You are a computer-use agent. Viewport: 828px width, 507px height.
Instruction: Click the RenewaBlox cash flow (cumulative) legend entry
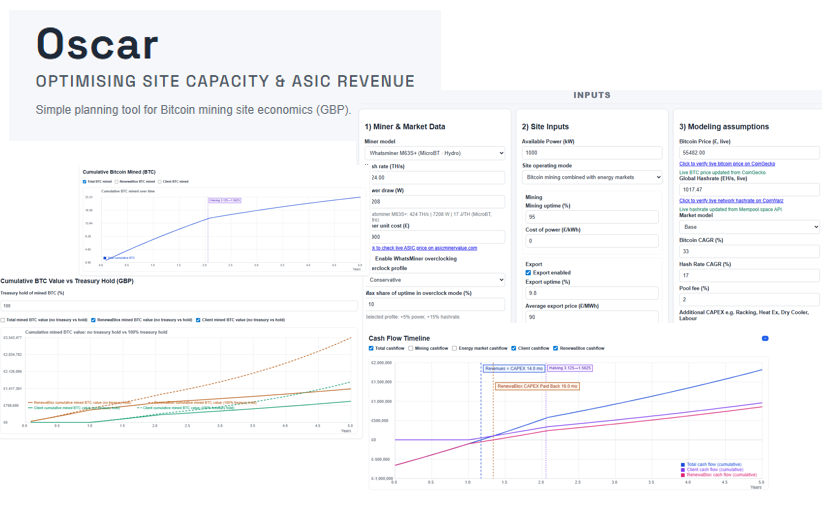point(719,475)
